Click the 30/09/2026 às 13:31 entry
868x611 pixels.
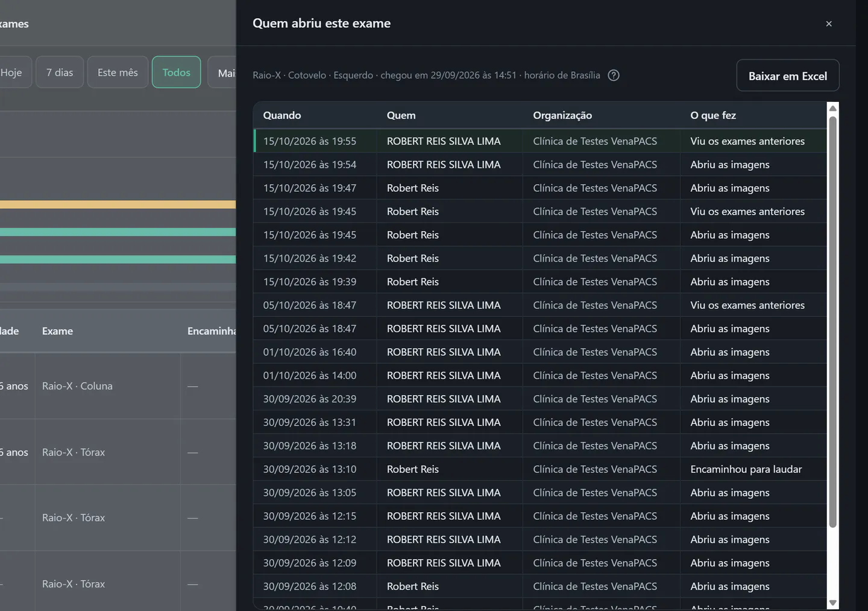540,423
